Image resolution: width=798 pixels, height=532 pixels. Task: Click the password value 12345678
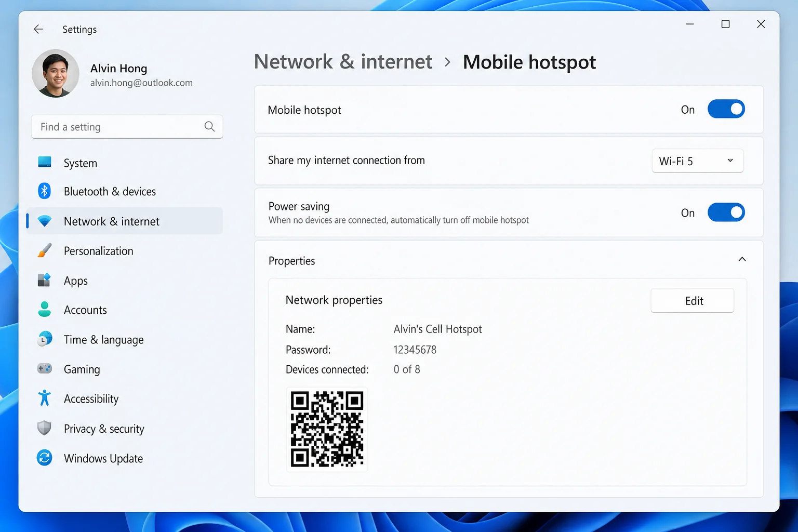(x=415, y=350)
